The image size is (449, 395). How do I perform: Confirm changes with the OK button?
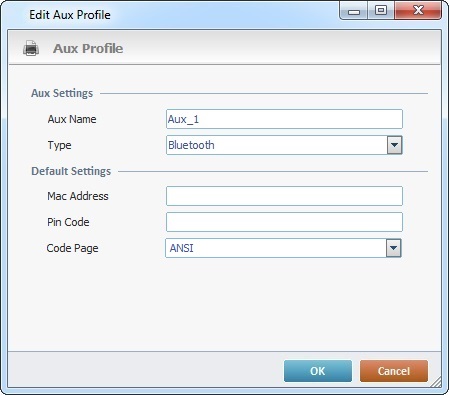tap(318, 371)
